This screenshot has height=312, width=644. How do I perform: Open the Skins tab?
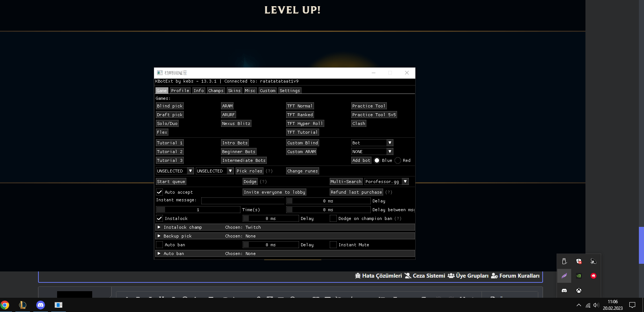tap(234, 91)
